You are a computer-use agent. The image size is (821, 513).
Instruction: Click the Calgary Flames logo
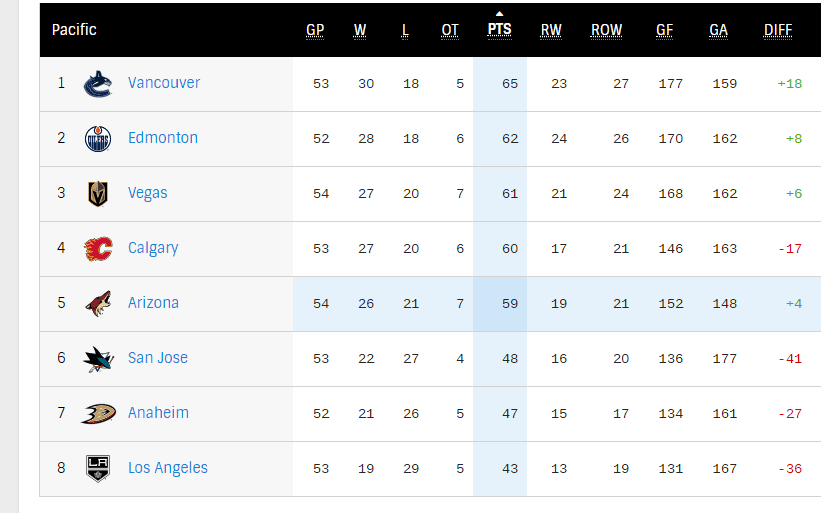98,249
